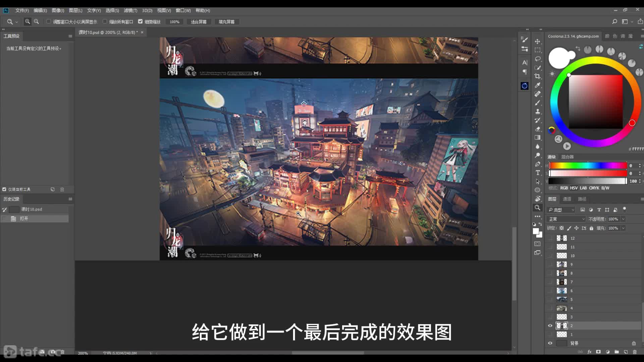Open the 类型 layer filter dropdown
This screenshot has height=362, width=644.
tap(561, 210)
